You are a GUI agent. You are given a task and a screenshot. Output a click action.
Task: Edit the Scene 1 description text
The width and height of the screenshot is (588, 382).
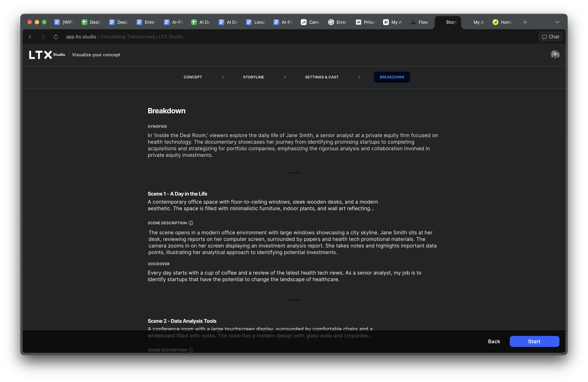pyautogui.click(x=292, y=242)
